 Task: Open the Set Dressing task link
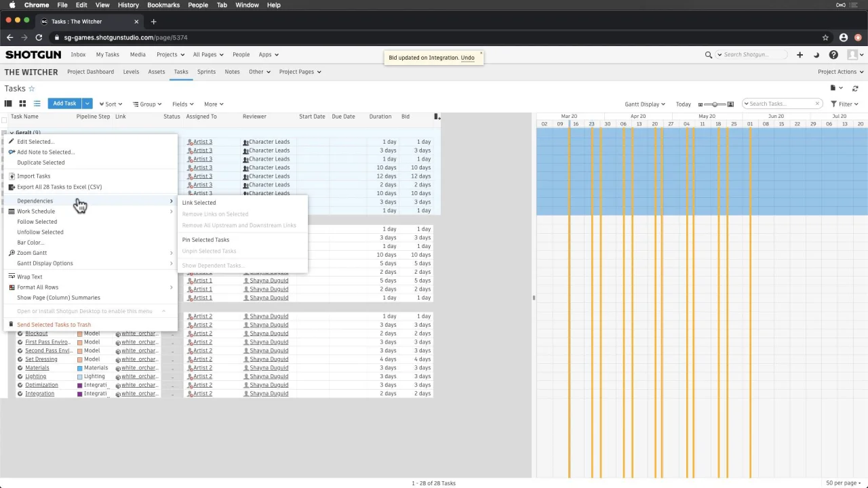pos(41,359)
